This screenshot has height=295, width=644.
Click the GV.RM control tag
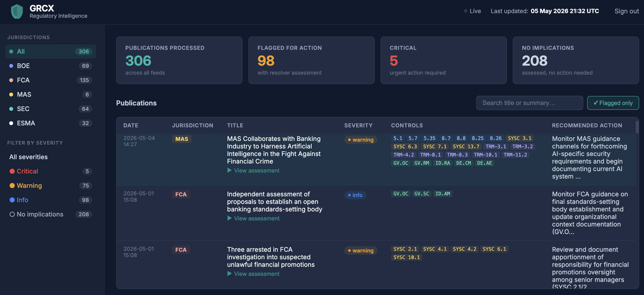(x=421, y=163)
